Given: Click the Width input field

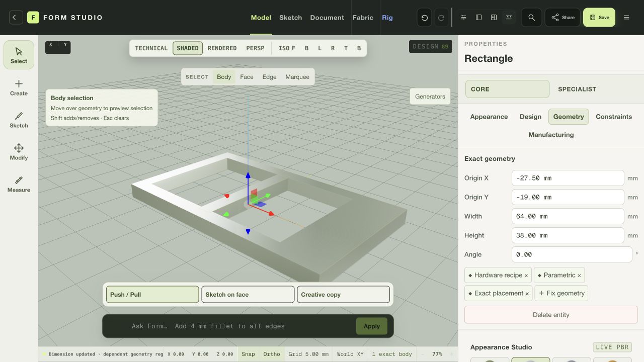Looking at the screenshot, I should pyautogui.click(x=568, y=216).
